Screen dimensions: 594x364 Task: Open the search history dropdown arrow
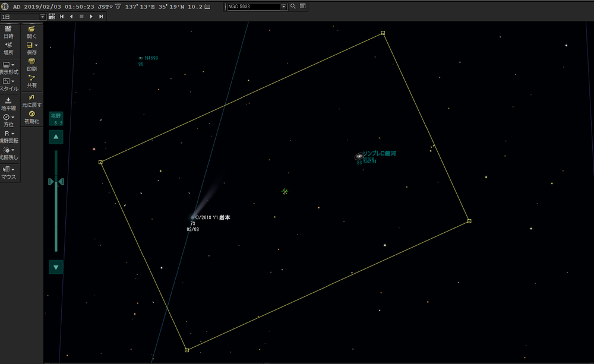click(x=283, y=7)
